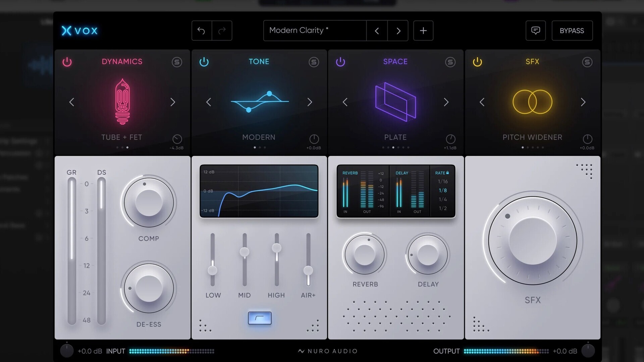644x362 pixels.
Task: Click the PITCH WIDENER label
Action: click(532, 137)
